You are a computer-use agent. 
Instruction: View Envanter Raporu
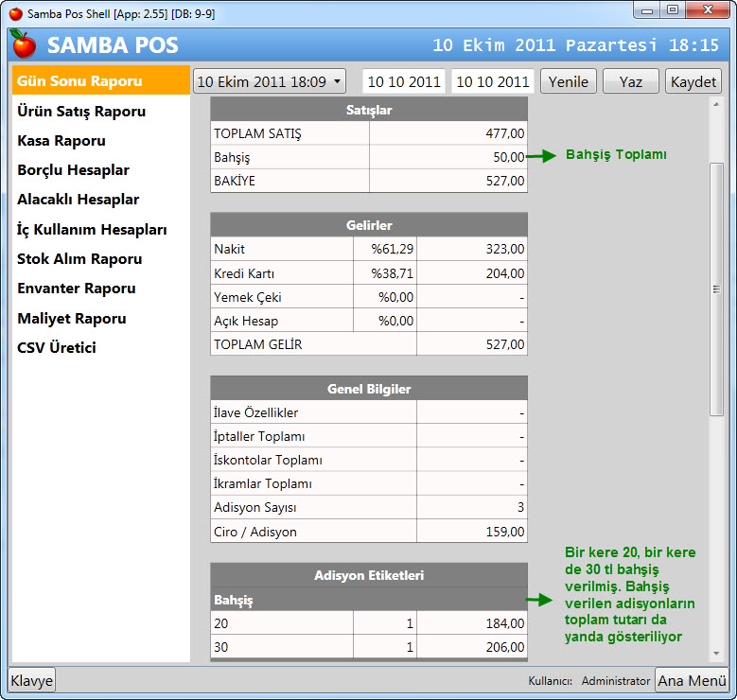76,289
